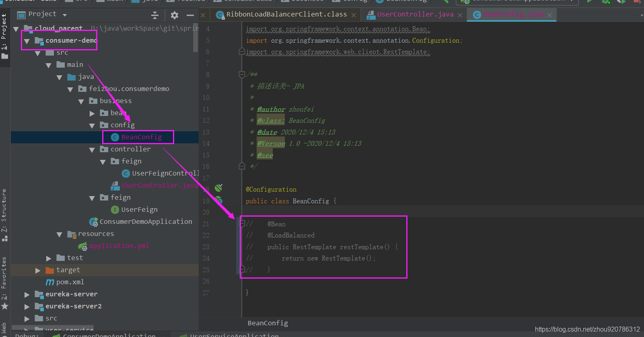Expand the eureka-server2 module
This screenshot has height=337, width=644.
pos(27,307)
